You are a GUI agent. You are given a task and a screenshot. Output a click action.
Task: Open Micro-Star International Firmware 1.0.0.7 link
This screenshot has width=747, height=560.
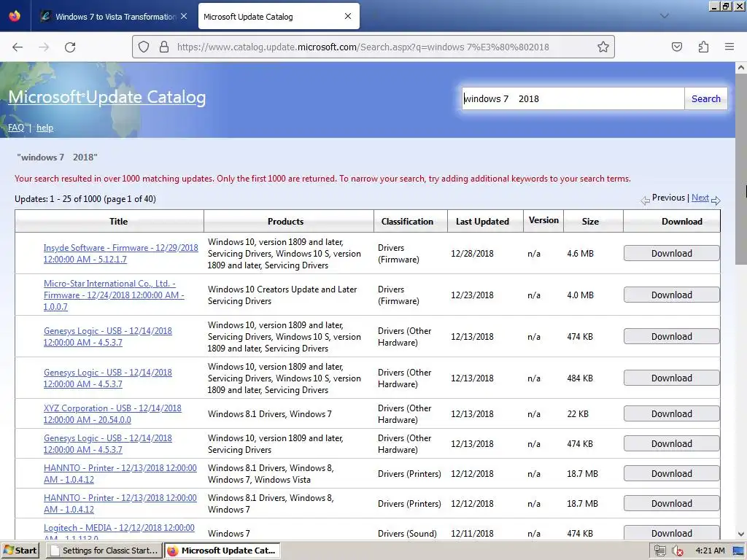pyautogui.click(x=114, y=295)
